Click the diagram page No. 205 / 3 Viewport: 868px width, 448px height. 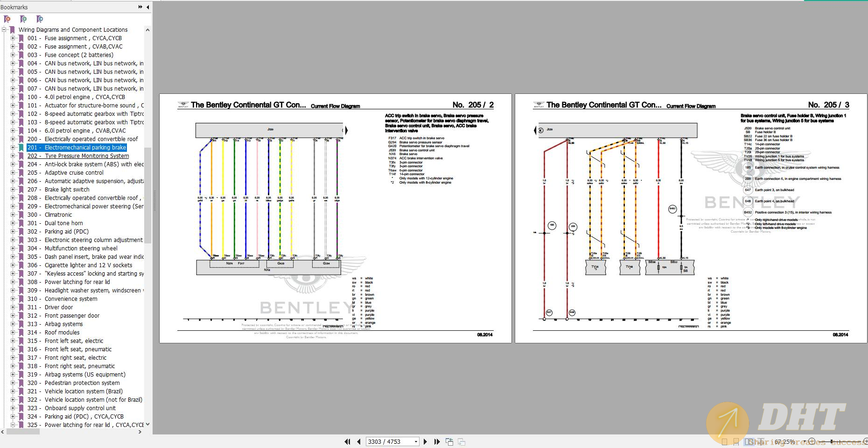coord(691,218)
